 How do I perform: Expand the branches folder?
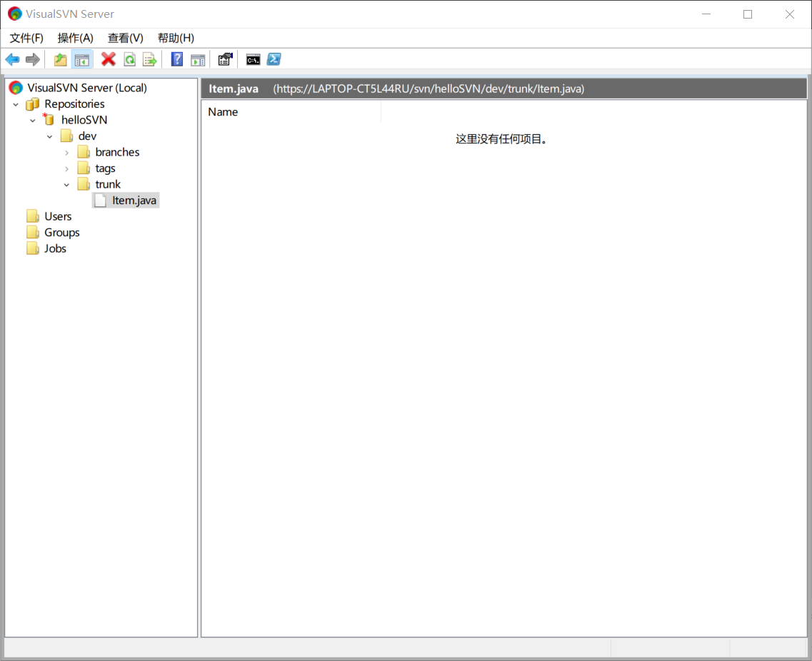tap(67, 153)
